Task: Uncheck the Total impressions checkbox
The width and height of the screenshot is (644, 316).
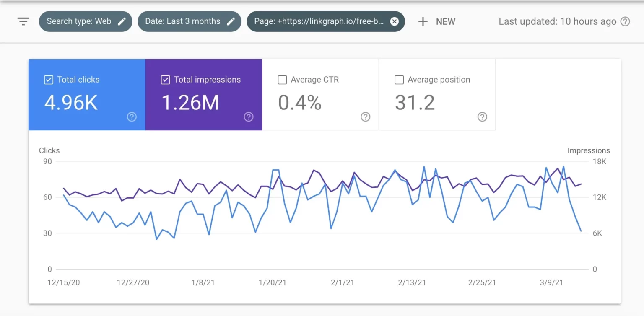Action: (x=166, y=80)
